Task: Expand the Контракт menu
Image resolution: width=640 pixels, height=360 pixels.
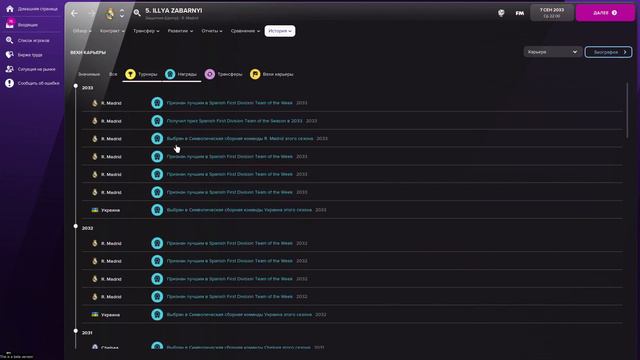Action: coord(112,31)
